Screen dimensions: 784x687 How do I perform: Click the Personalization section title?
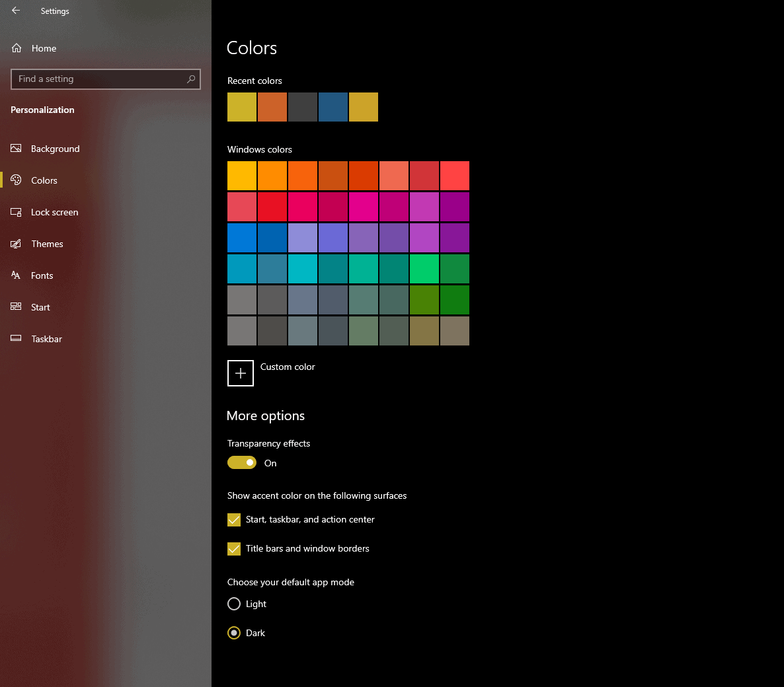tap(42, 110)
